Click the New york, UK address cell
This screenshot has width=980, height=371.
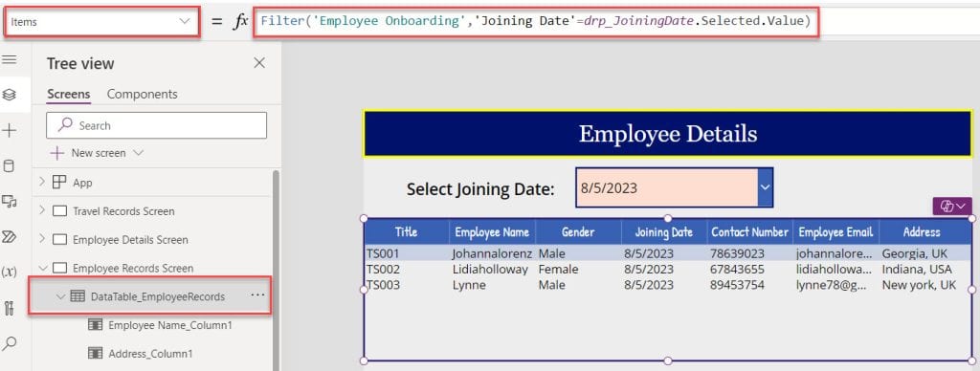pyautogui.click(x=919, y=285)
